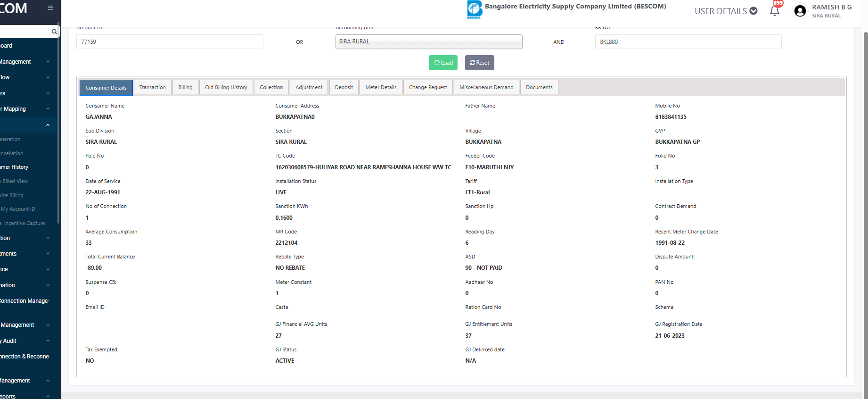868x399 pixels.
Task: Open the Incentive Capture sidebar link
Action: (x=24, y=223)
